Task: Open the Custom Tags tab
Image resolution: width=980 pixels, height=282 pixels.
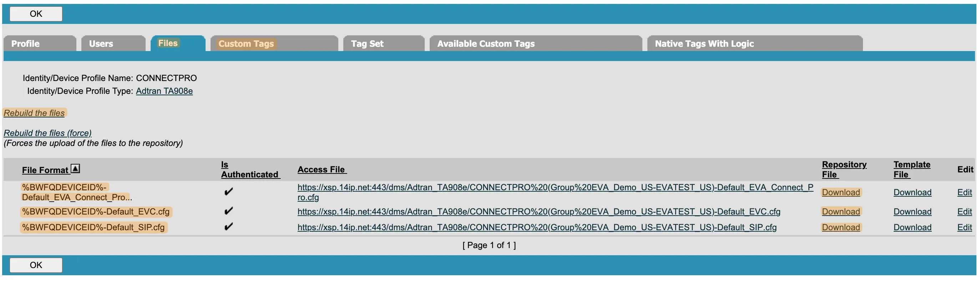Action: [274, 44]
